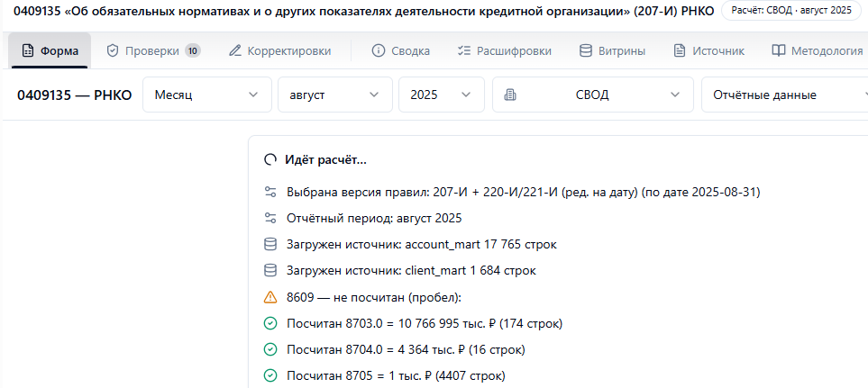Click the green check icon for 8703.0
This screenshot has height=388, width=868.
(270, 323)
